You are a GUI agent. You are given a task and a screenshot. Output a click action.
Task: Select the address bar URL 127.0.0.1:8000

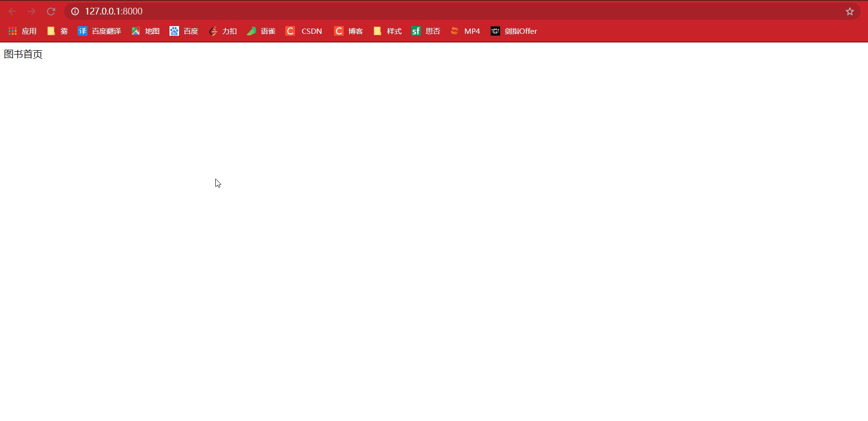[x=113, y=11]
